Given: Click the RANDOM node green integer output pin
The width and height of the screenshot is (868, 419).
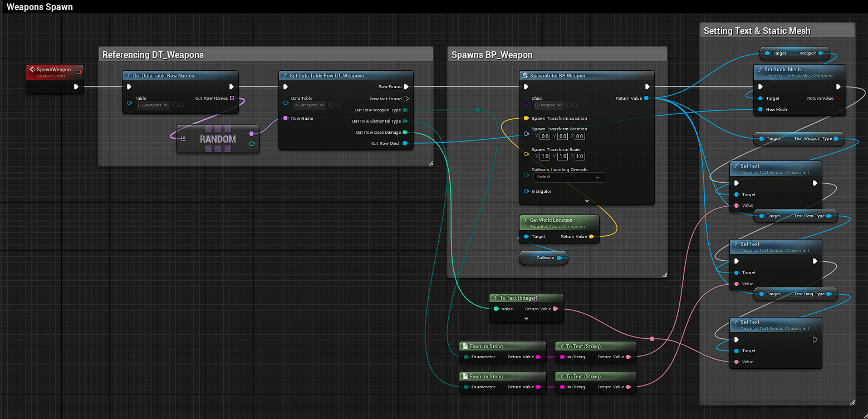Looking at the screenshot, I should coord(252,144).
